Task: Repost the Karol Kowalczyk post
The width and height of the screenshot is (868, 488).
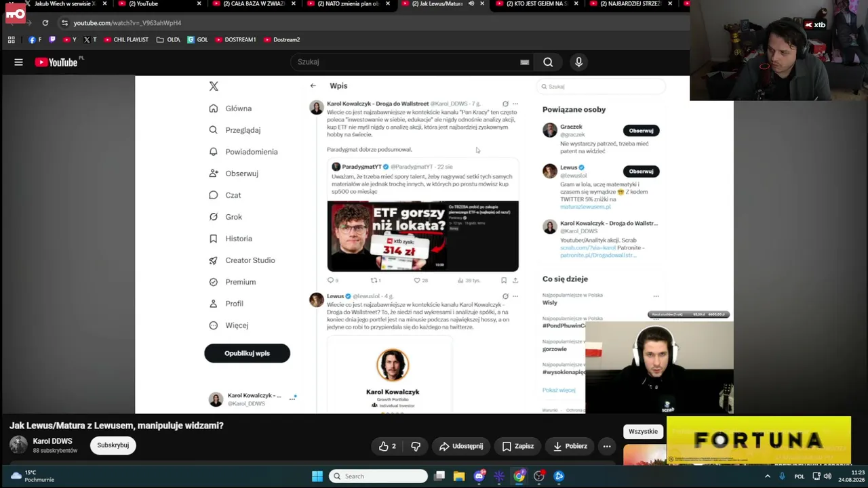Action: [x=375, y=280]
